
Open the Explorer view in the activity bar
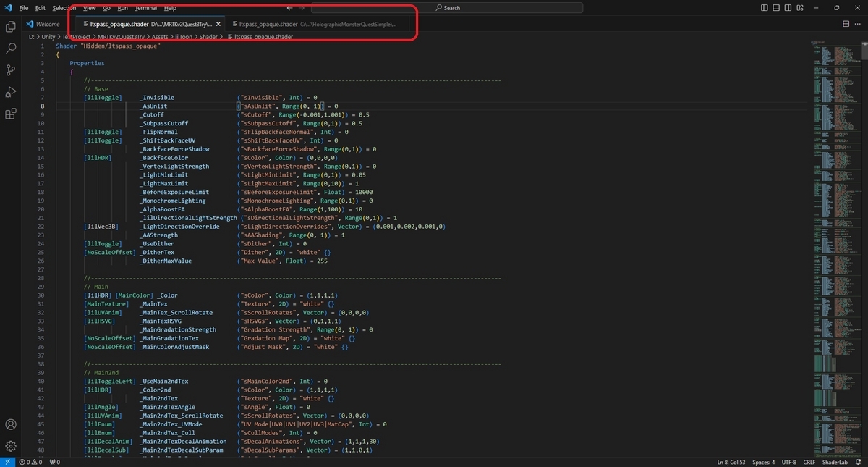pyautogui.click(x=11, y=27)
